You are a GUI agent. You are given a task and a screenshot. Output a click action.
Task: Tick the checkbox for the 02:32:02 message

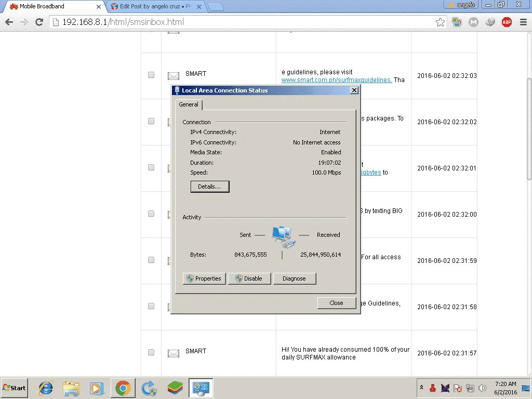point(151,121)
